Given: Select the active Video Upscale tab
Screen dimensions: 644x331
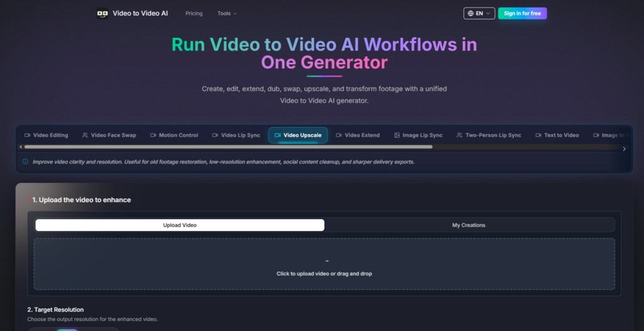Looking at the screenshot, I should (x=298, y=135).
